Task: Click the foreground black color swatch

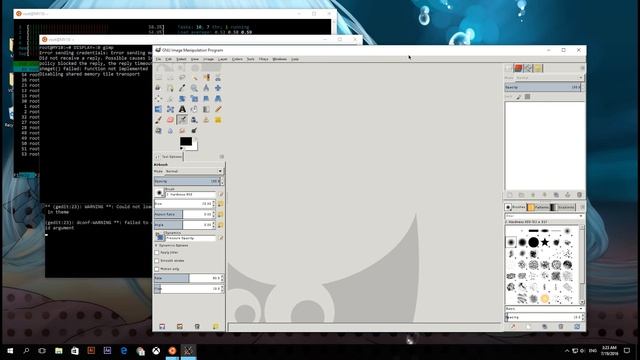Action: tap(186, 141)
